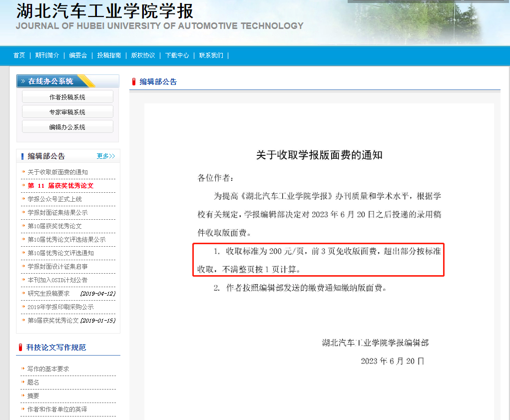Open 摘要 writing guideline
Screen dimensions: 510x420
tap(33, 396)
